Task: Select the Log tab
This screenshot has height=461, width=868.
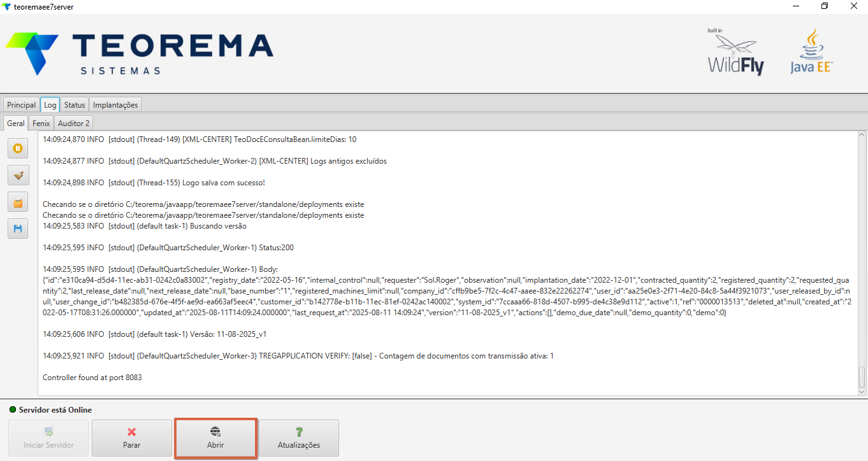Action: pos(50,104)
